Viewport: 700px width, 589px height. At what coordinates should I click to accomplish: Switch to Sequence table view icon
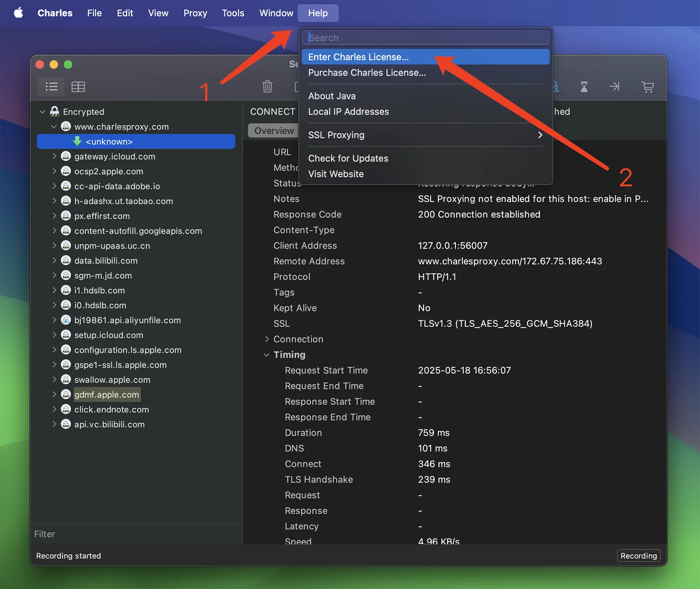click(78, 86)
